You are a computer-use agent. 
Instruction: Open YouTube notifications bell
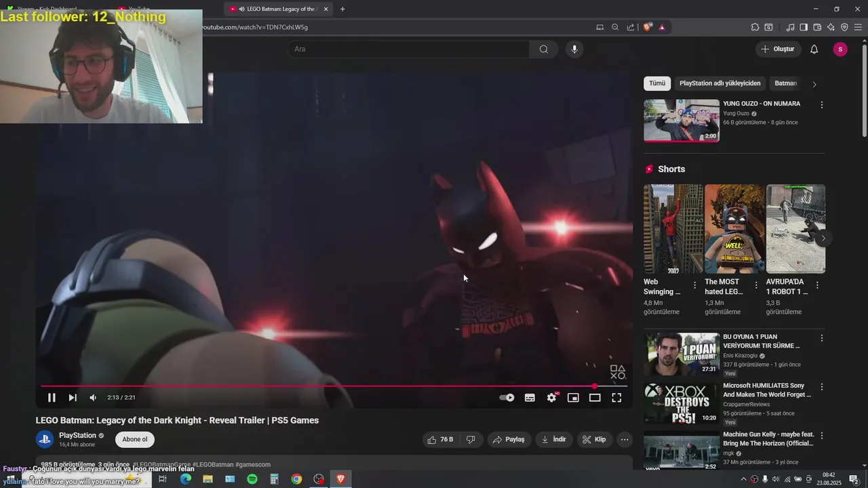[x=814, y=49]
